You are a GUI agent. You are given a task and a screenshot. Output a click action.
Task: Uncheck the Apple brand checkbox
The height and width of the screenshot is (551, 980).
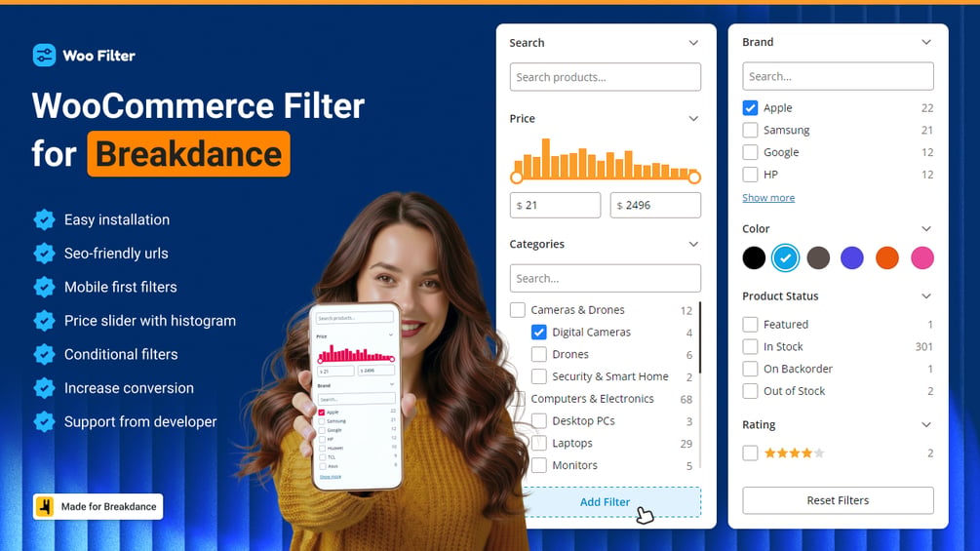tap(750, 108)
